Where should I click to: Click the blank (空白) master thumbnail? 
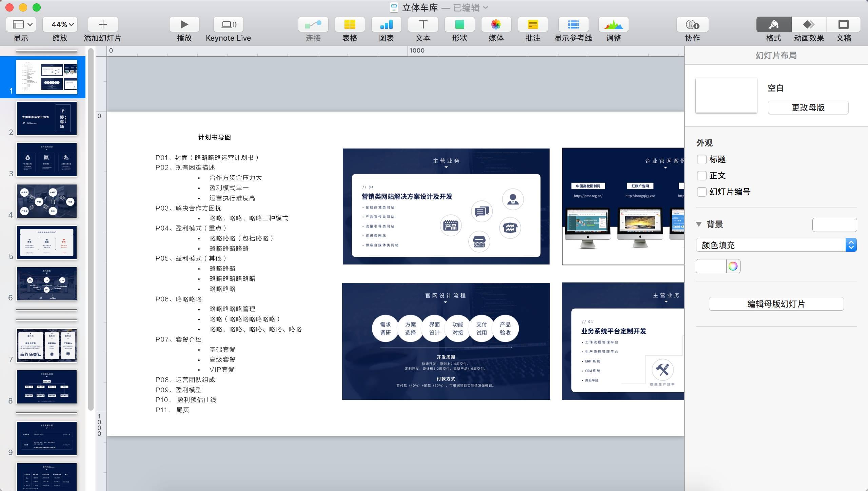726,95
